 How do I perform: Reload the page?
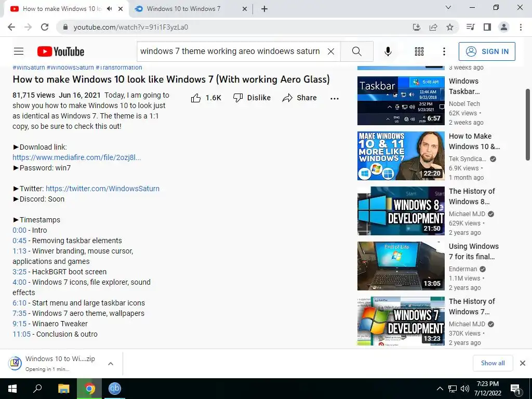point(45,27)
